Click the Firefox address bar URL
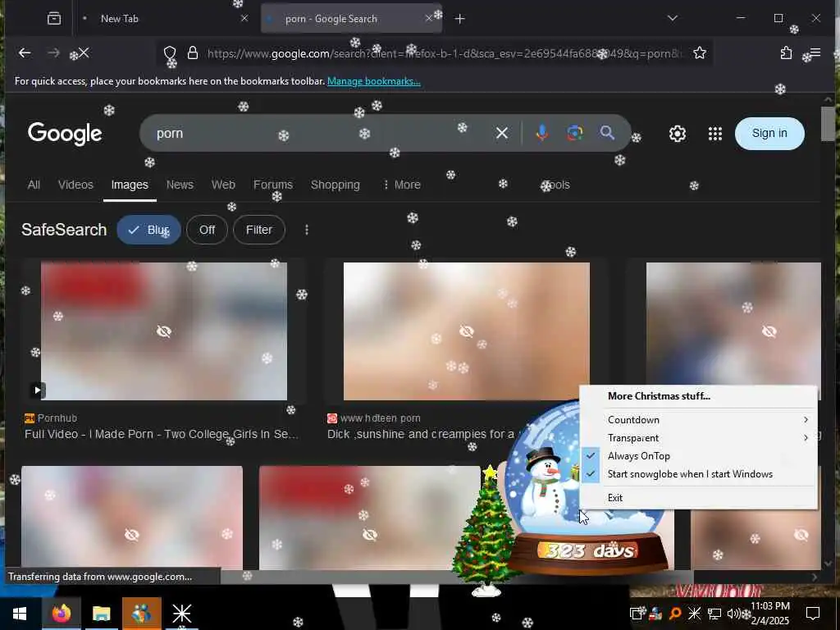 click(x=445, y=53)
